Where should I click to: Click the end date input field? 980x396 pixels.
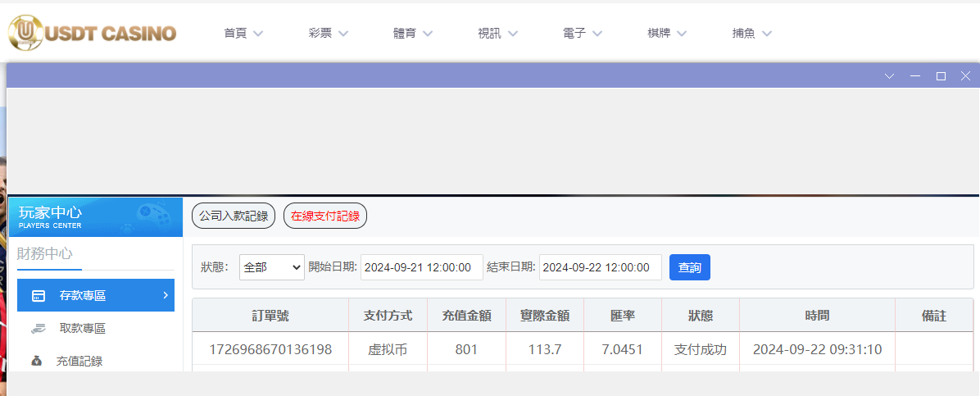pyautogui.click(x=600, y=267)
